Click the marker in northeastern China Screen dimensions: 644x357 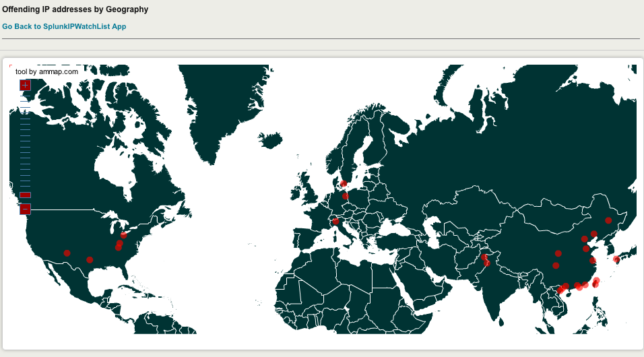(x=608, y=220)
